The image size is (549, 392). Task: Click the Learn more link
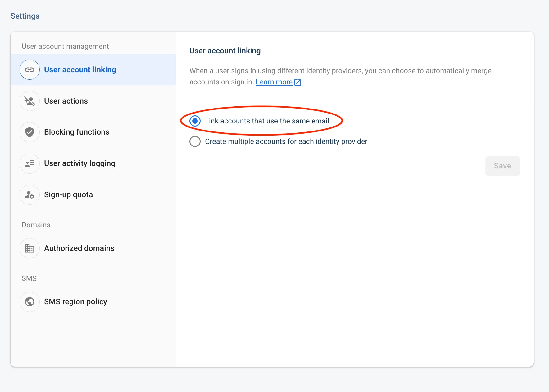coord(274,82)
